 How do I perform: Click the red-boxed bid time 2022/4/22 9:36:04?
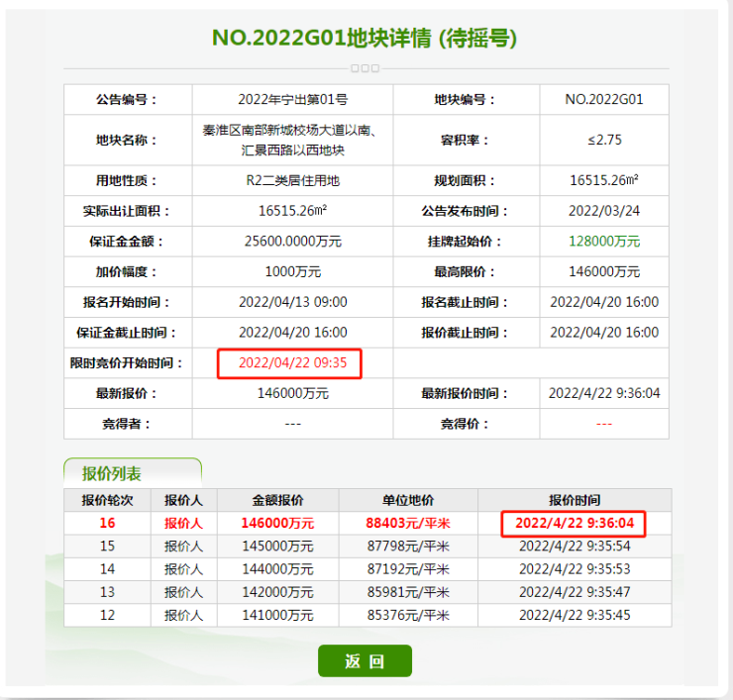click(x=574, y=523)
